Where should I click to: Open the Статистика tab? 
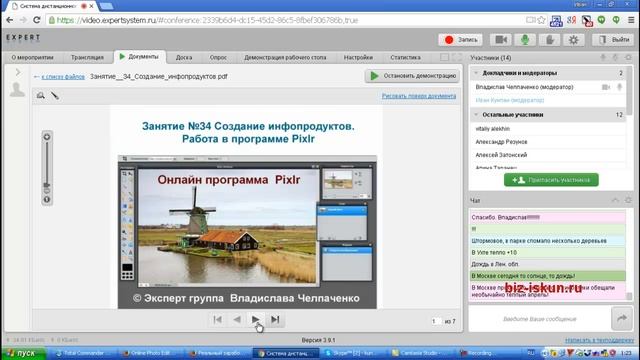click(x=405, y=58)
